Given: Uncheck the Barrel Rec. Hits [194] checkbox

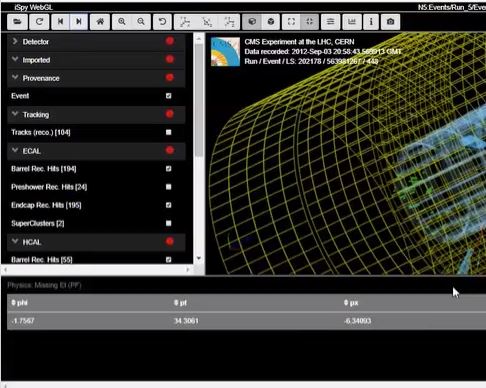Looking at the screenshot, I should click(x=169, y=169).
